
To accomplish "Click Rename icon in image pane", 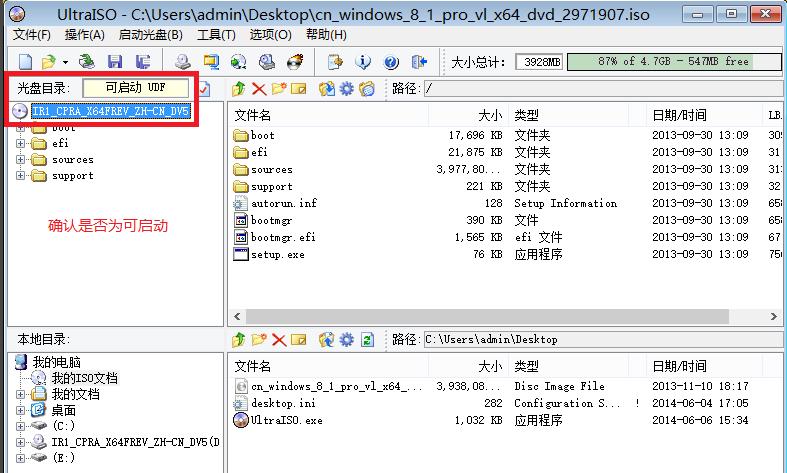I will click(x=299, y=89).
